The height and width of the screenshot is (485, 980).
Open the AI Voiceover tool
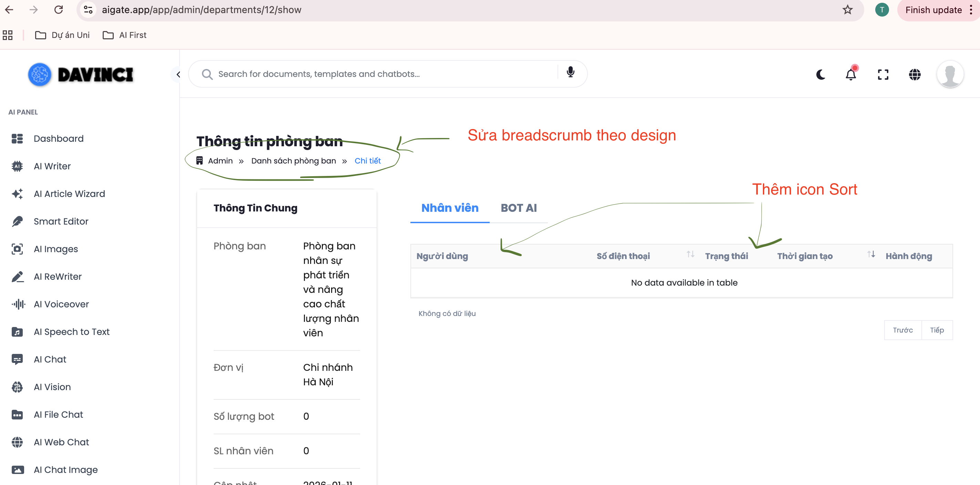click(61, 304)
